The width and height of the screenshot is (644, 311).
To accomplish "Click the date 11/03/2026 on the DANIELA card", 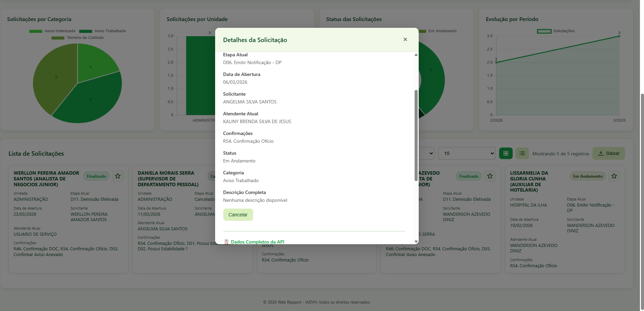I will (x=149, y=214).
